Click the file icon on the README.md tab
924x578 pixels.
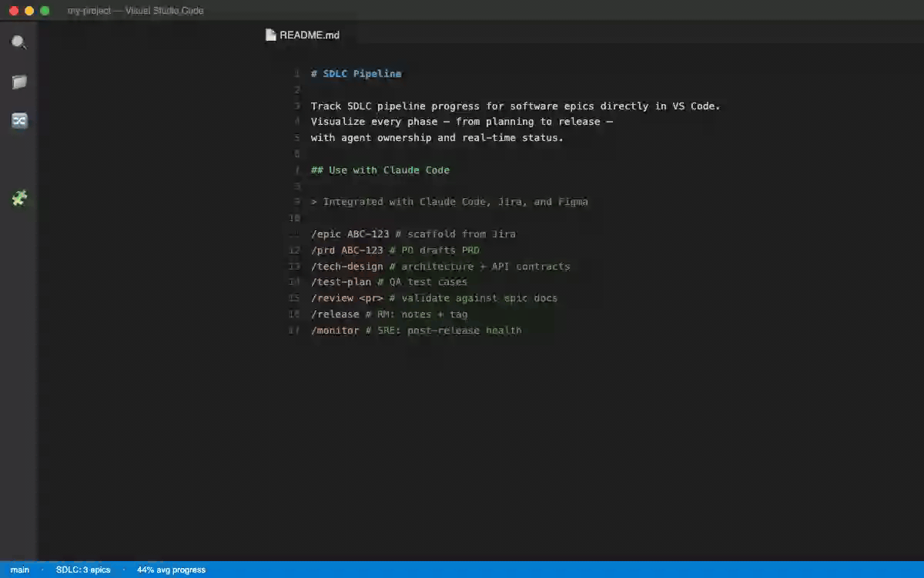click(270, 34)
